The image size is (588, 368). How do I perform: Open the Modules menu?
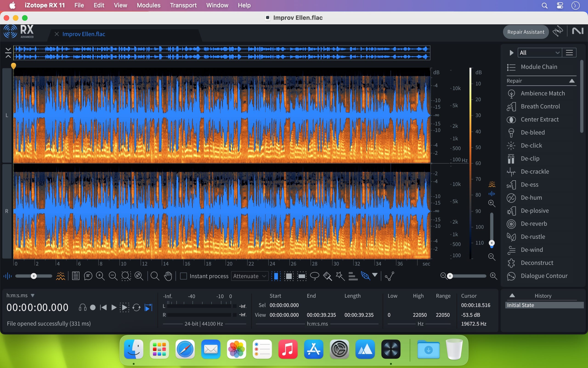point(149,5)
